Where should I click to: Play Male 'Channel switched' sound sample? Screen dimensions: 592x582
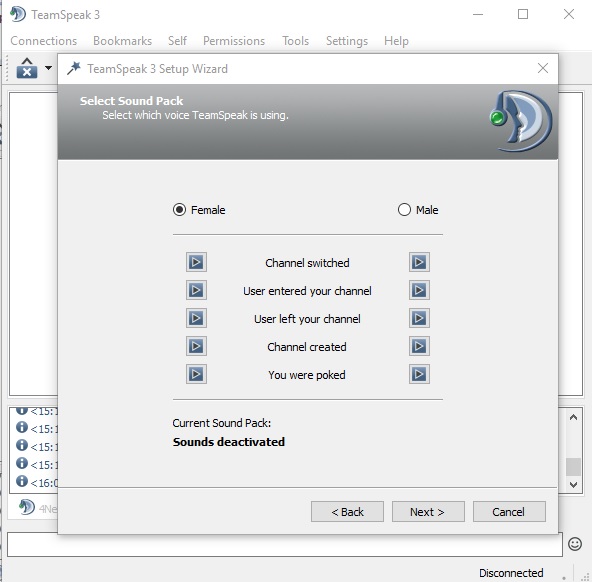pyautogui.click(x=419, y=262)
